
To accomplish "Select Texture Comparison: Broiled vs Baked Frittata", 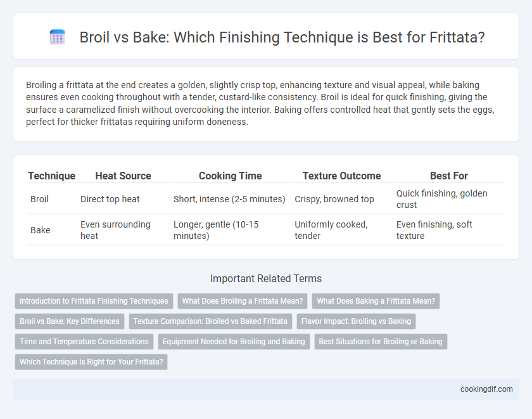I will [x=210, y=321].
